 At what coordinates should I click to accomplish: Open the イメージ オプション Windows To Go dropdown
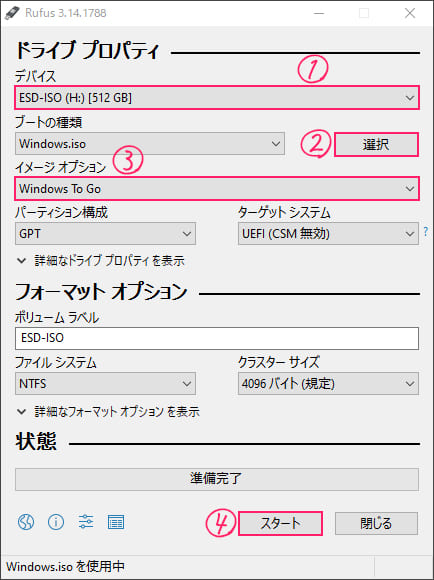[217, 189]
